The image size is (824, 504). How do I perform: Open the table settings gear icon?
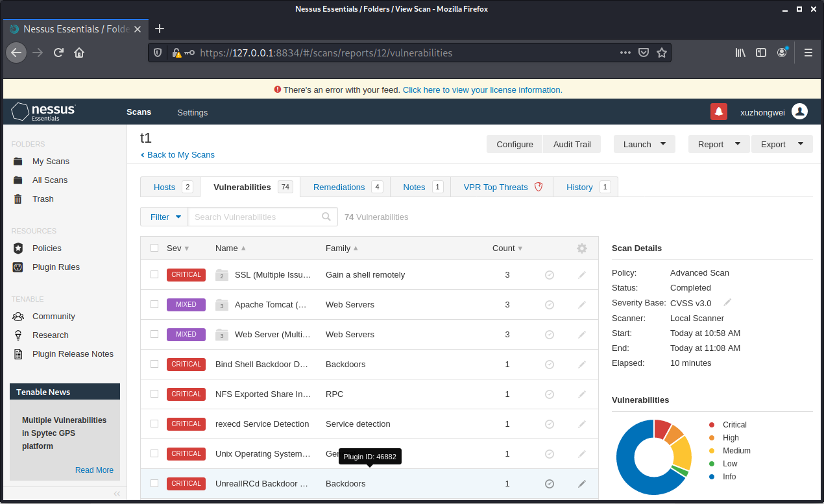coord(582,248)
